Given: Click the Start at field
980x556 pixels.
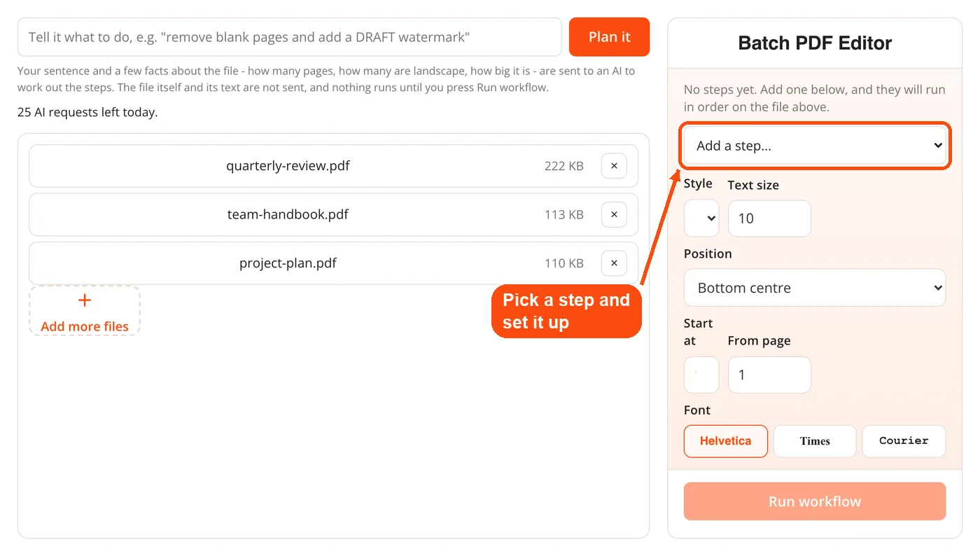Looking at the screenshot, I should click(x=701, y=375).
